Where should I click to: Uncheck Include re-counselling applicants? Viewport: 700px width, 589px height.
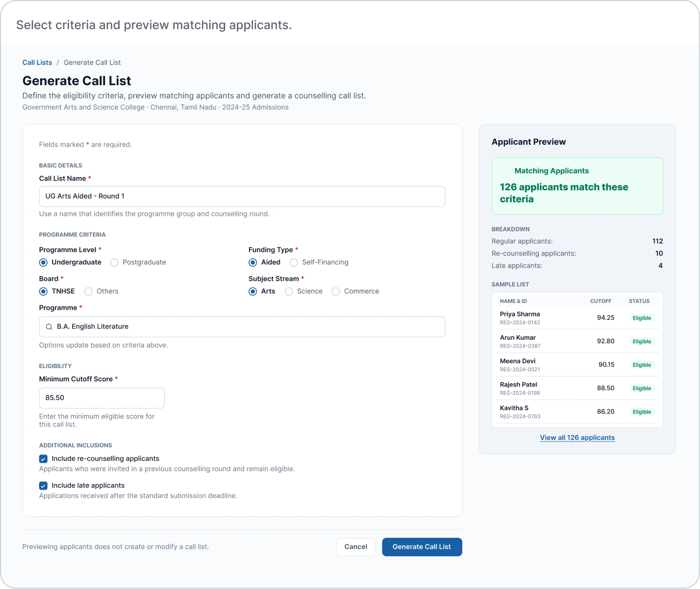pos(43,459)
